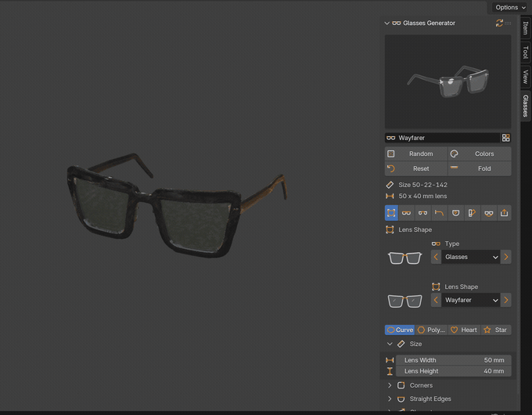Click the width icon beside 50 x 40 mm lens
The width and height of the screenshot is (532, 415).
[x=390, y=196]
